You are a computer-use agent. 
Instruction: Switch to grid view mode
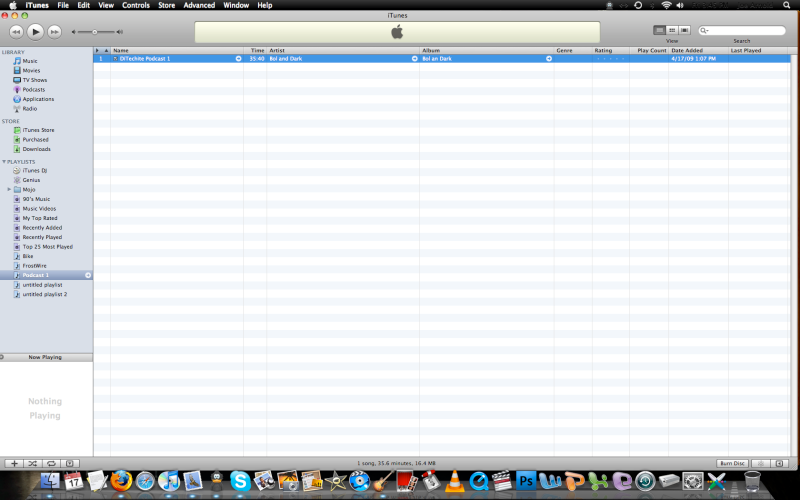click(x=672, y=30)
